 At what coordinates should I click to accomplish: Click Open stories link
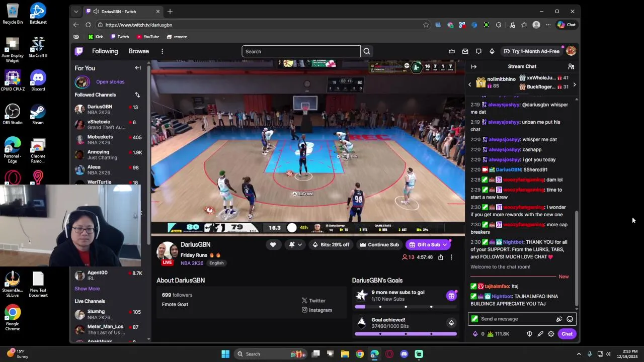110,82
